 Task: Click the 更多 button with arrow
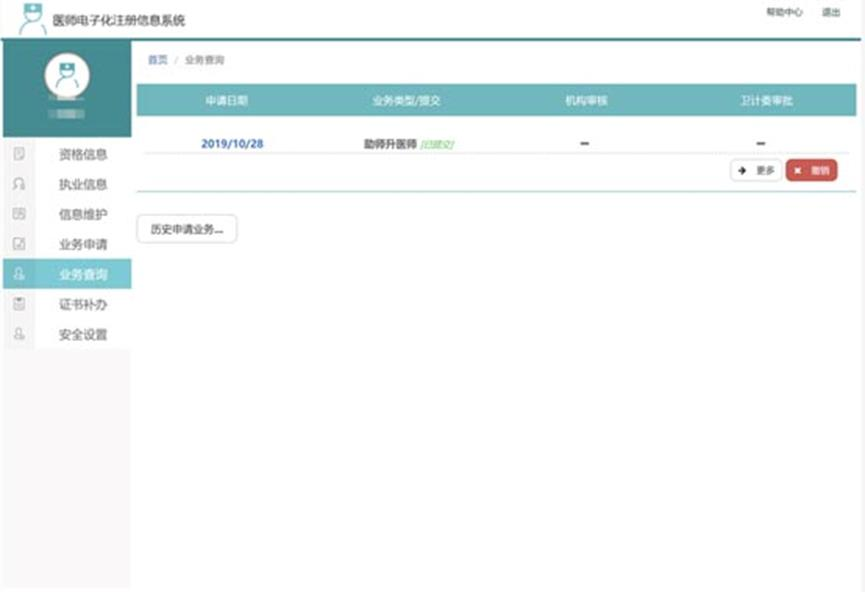(756, 171)
